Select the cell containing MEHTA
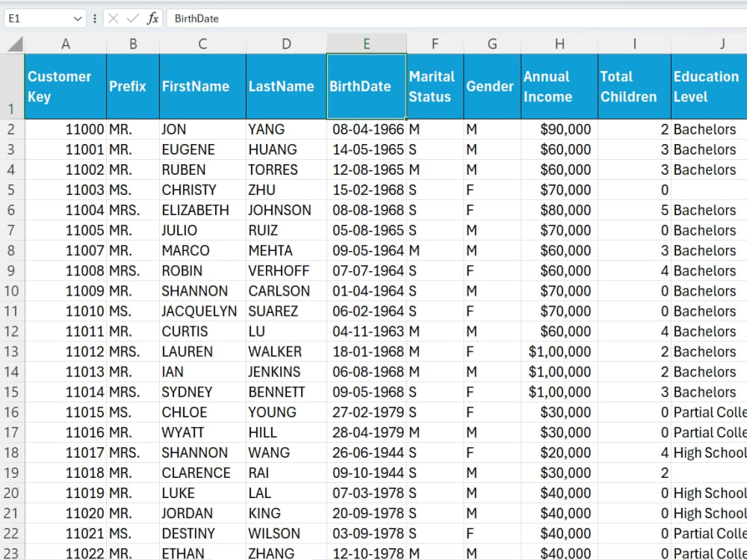 pyautogui.click(x=286, y=250)
